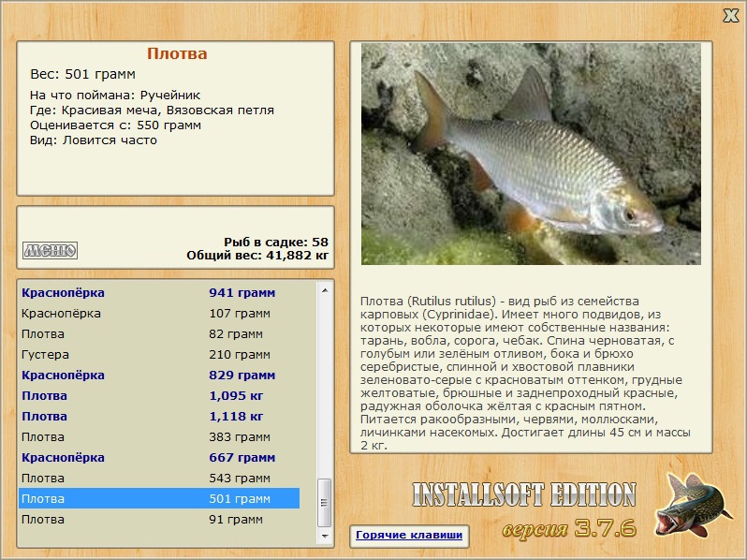
Task: Click the fish list scrollbar thumb
Action: (325, 502)
